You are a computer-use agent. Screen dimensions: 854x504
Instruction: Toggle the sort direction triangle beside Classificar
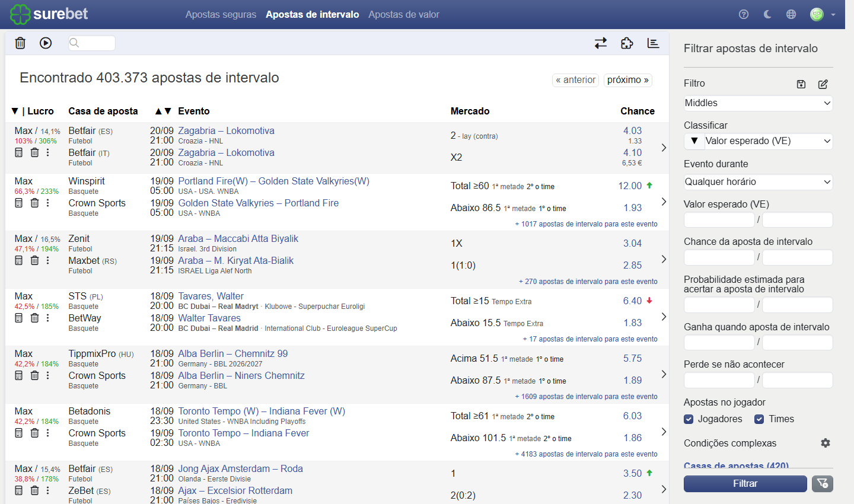pos(694,141)
